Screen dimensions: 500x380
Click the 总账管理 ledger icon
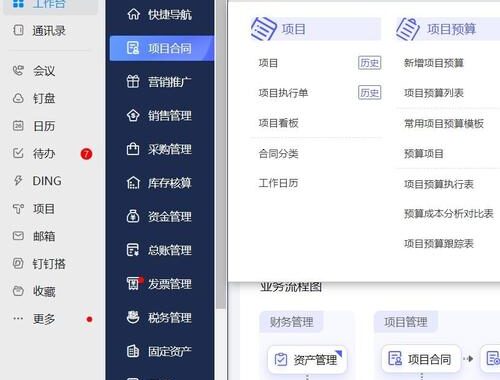pyautogui.click(x=133, y=250)
